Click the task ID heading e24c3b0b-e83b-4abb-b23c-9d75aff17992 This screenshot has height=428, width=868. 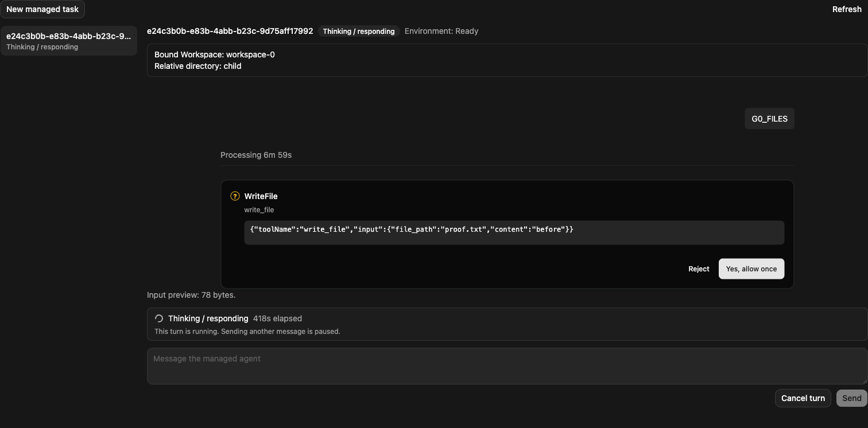[230, 31]
